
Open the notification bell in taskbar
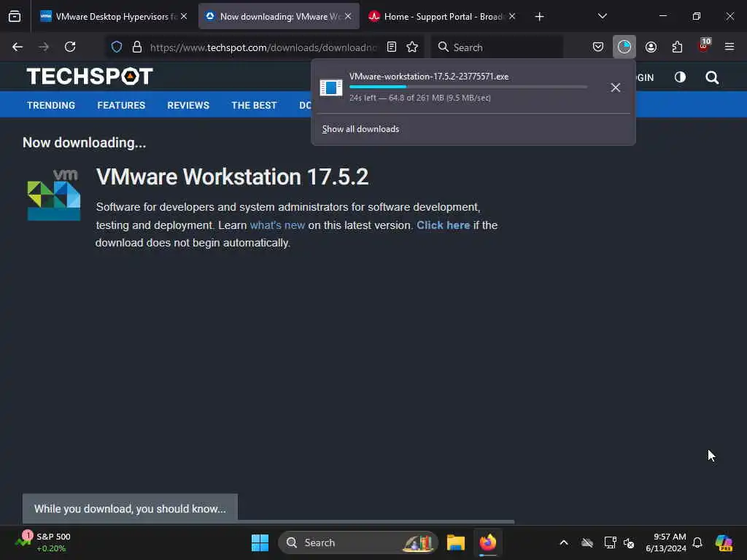697,542
